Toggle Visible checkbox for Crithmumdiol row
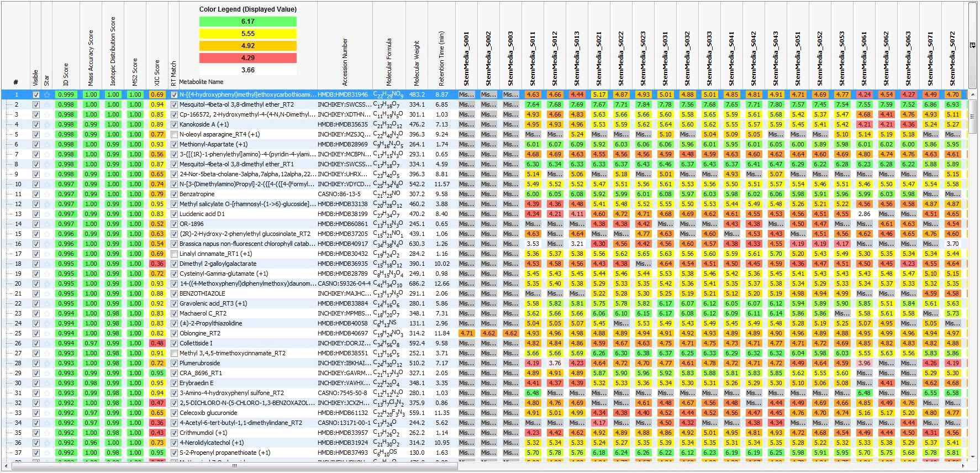Viewport: 980px width, 473px height. click(x=36, y=433)
